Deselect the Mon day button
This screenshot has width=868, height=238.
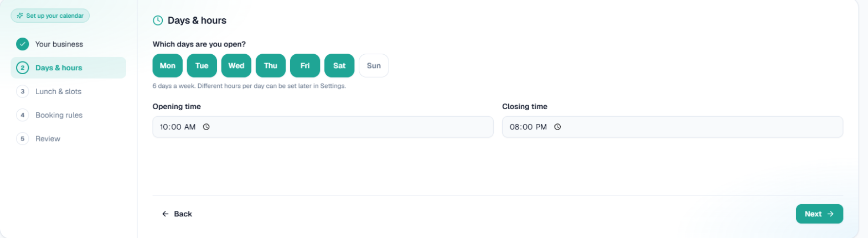point(168,65)
